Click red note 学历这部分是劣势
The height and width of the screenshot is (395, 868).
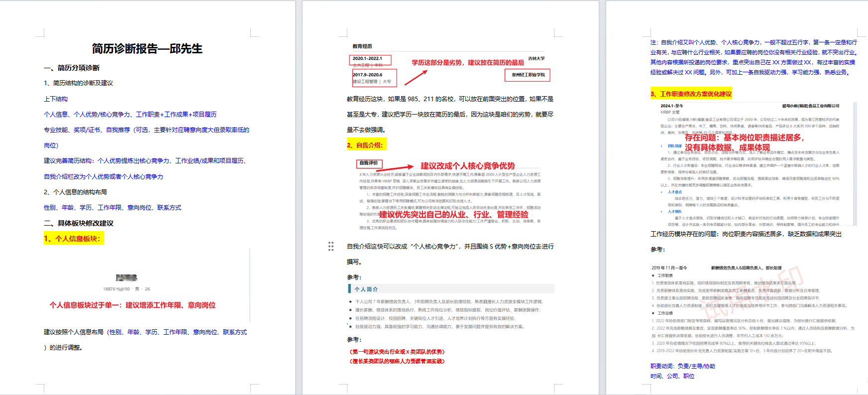click(x=468, y=63)
